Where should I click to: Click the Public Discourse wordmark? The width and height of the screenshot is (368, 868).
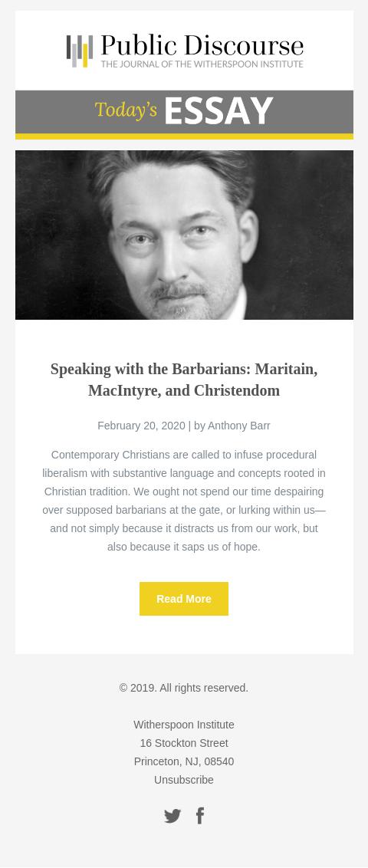point(202,44)
